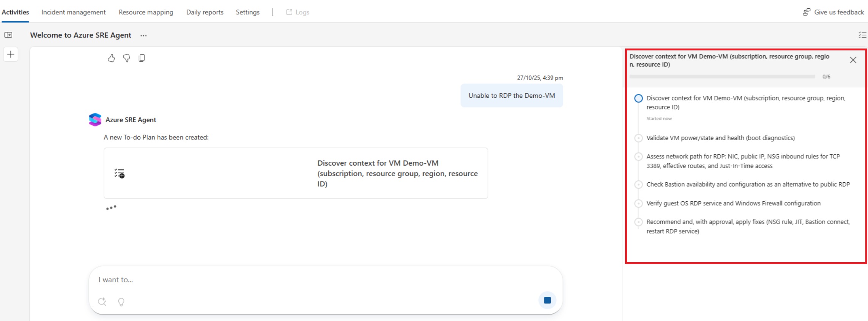Click the side panel header plan title
The image size is (868, 321).
(729, 60)
